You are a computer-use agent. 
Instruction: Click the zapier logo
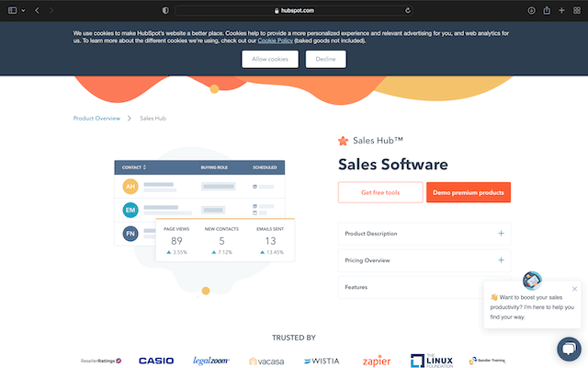(x=377, y=362)
